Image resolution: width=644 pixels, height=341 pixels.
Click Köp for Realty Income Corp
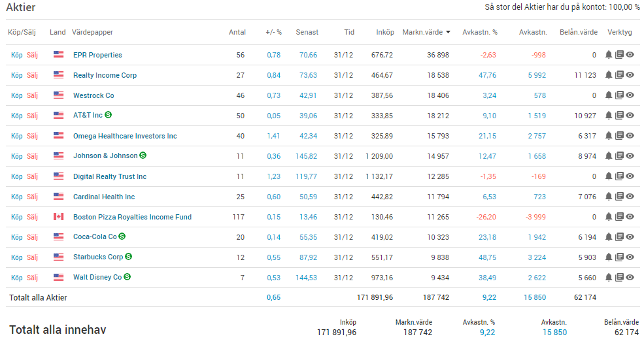click(16, 75)
